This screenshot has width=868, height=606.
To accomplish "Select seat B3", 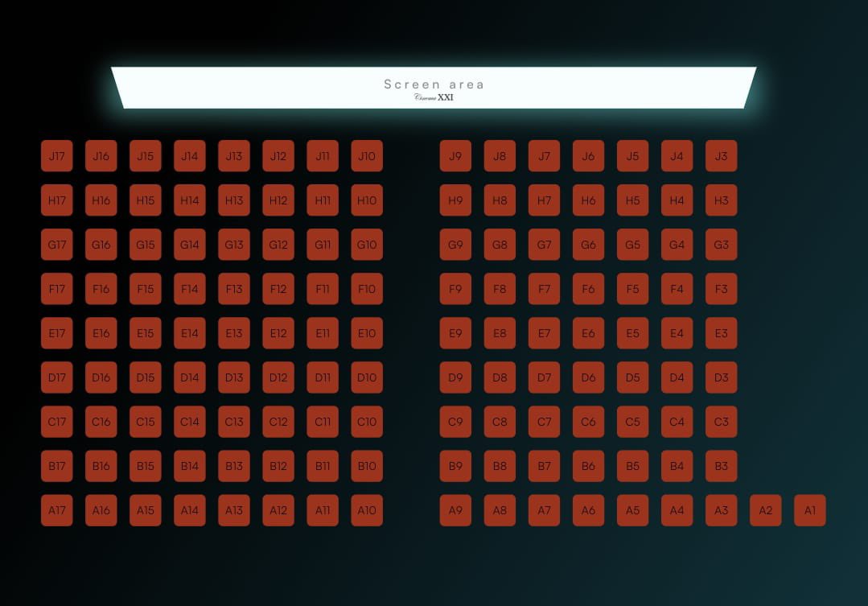I will coord(722,466).
